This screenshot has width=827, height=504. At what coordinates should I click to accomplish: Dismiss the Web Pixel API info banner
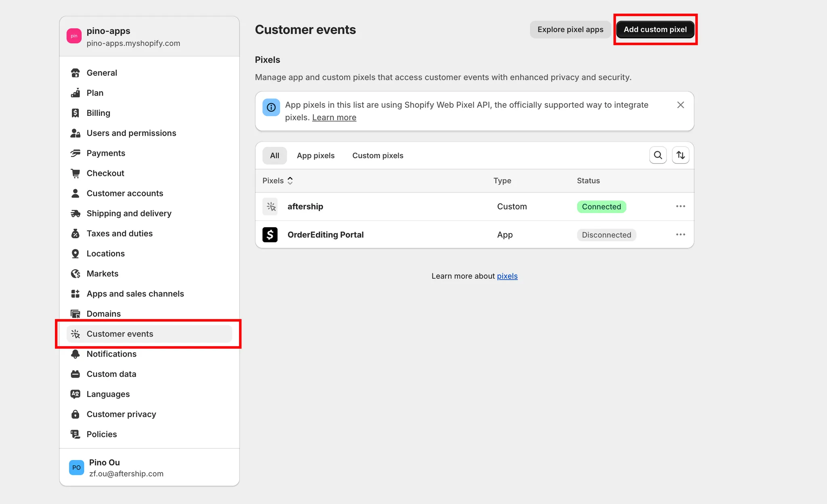tap(680, 105)
